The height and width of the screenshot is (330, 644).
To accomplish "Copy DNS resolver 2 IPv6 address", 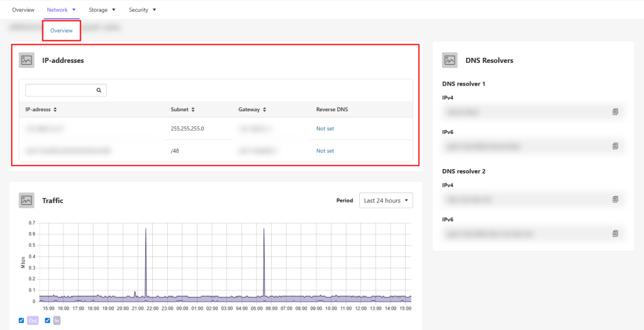I will pos(615,233).
